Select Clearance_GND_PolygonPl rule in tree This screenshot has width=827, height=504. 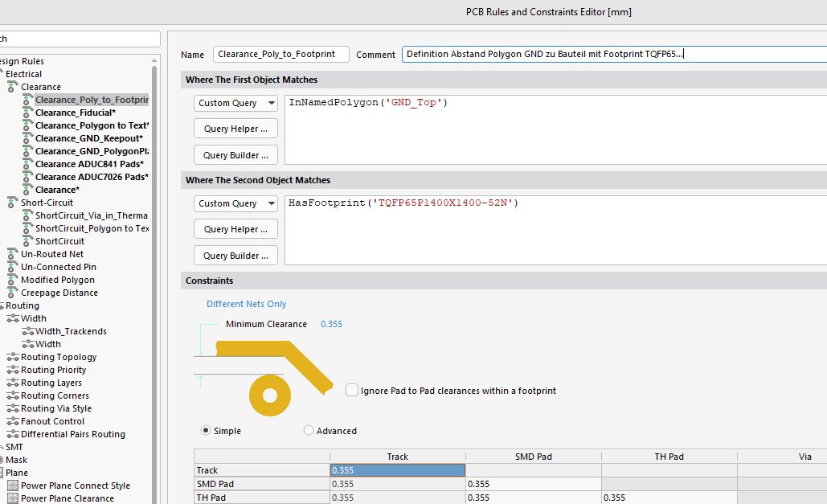(x=92, y=151)
